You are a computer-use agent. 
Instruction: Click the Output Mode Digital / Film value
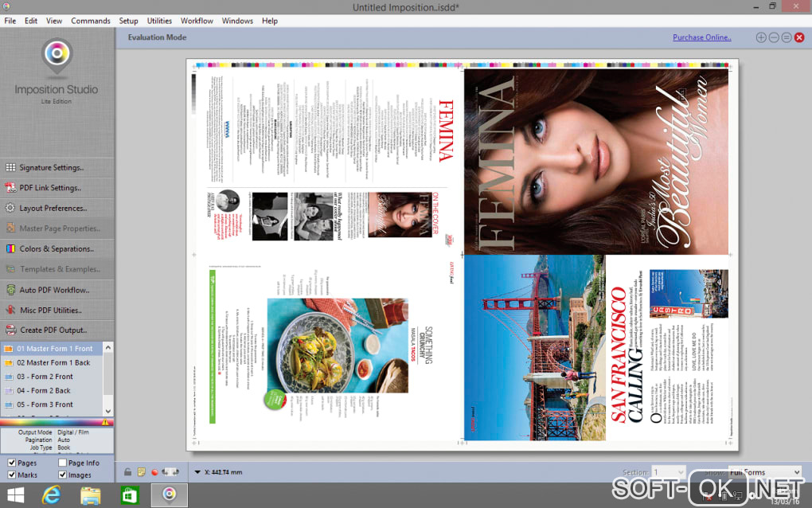tap(73, 432)
